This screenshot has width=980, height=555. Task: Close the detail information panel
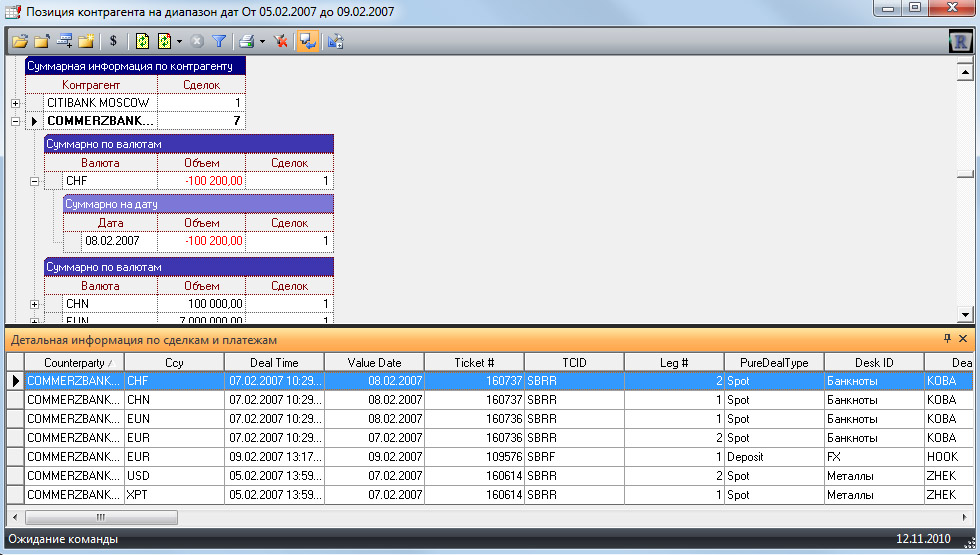(x=963, y=338)
